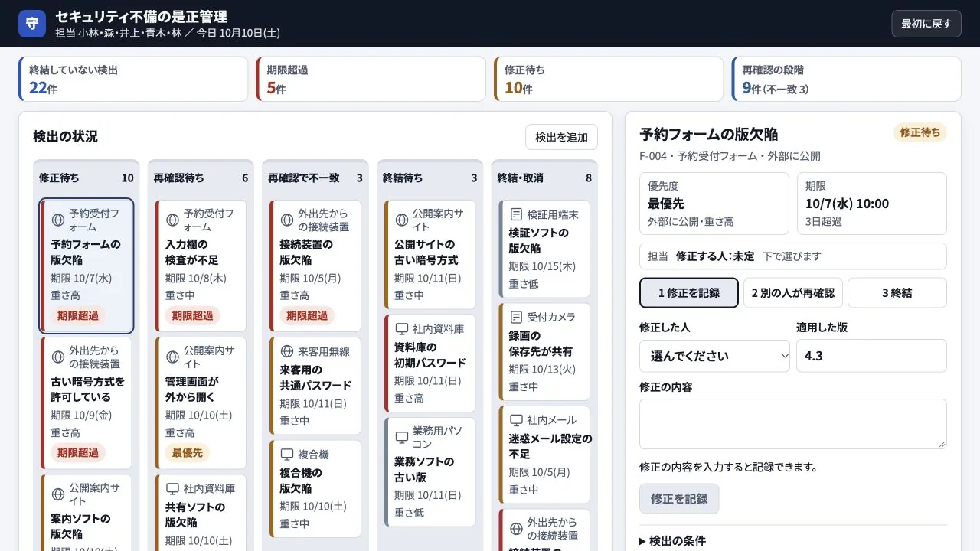The height and width of the screenshot is (551, 980).
Task: Click the 適用した版 input field
Action: pos(871,356)
